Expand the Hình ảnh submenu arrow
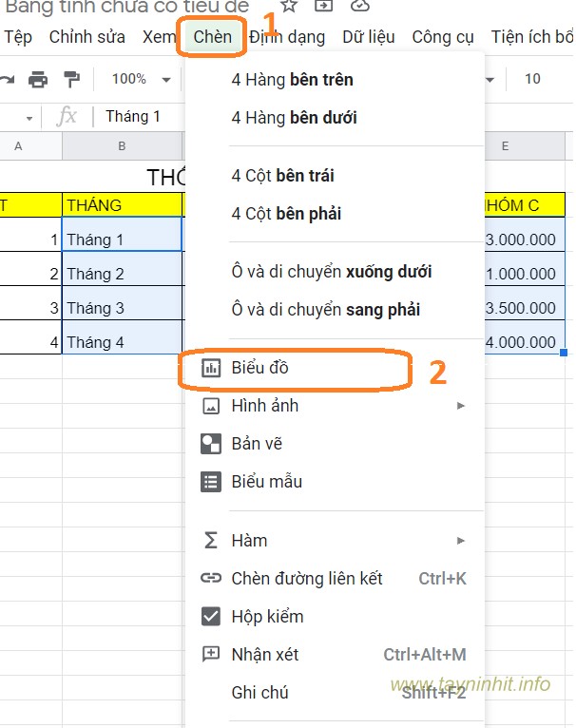Screen dimensions: 576x728 pos(461,406)
